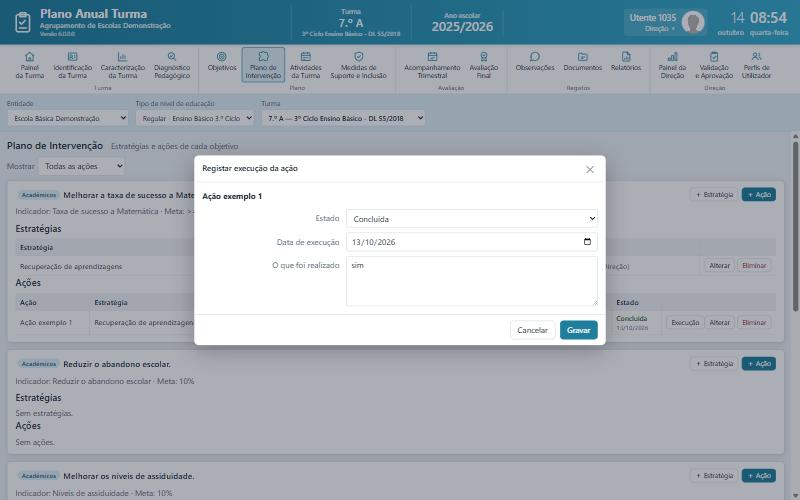Open the Entidade dropdown
This screenshot has width=800, height=500.
click(68, 118)
